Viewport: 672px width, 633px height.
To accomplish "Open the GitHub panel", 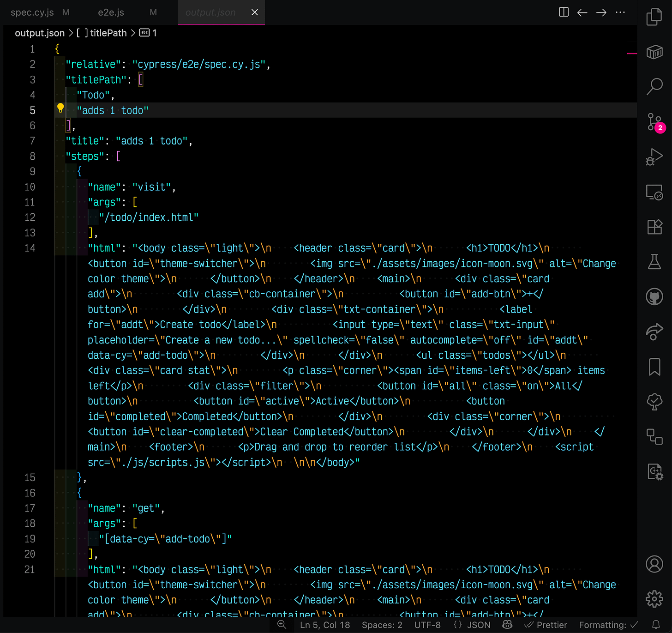I will 654,297.
